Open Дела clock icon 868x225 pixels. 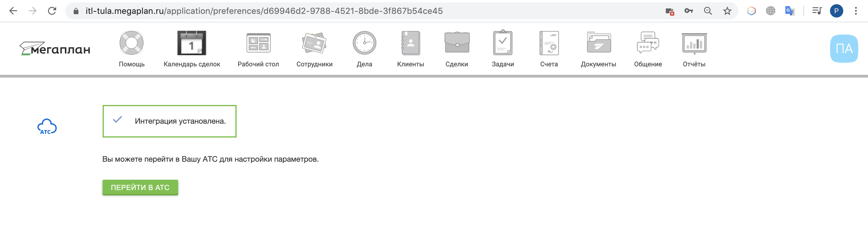pos(364,43)
